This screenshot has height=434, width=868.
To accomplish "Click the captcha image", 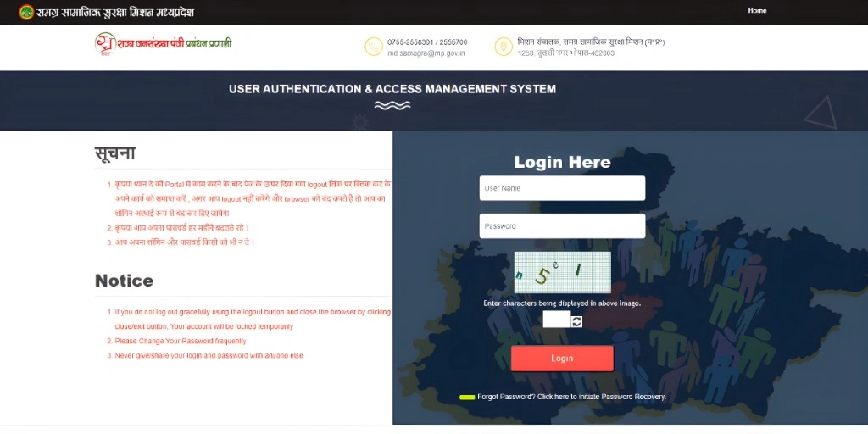I will (563, 272).
